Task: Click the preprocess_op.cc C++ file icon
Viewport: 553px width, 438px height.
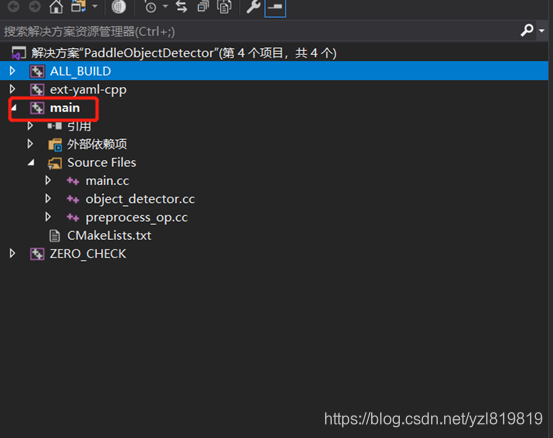Action: point(73,218)
